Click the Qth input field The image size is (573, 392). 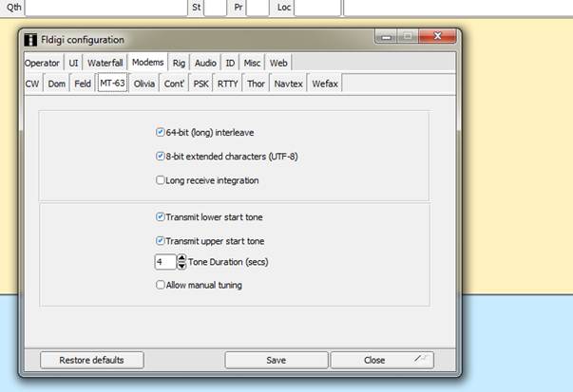[105, 8]
